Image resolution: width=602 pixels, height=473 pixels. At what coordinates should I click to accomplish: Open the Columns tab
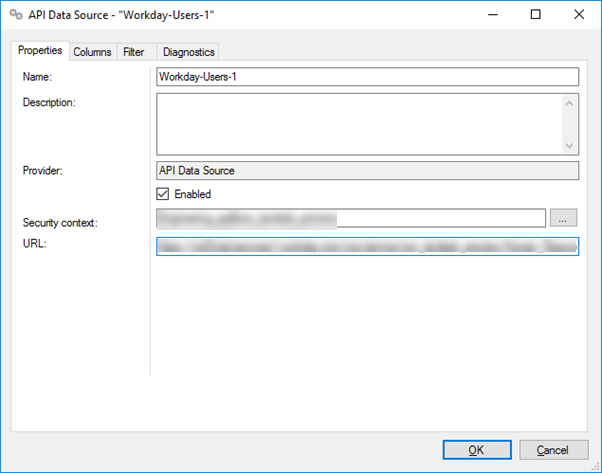pos(93,52)
